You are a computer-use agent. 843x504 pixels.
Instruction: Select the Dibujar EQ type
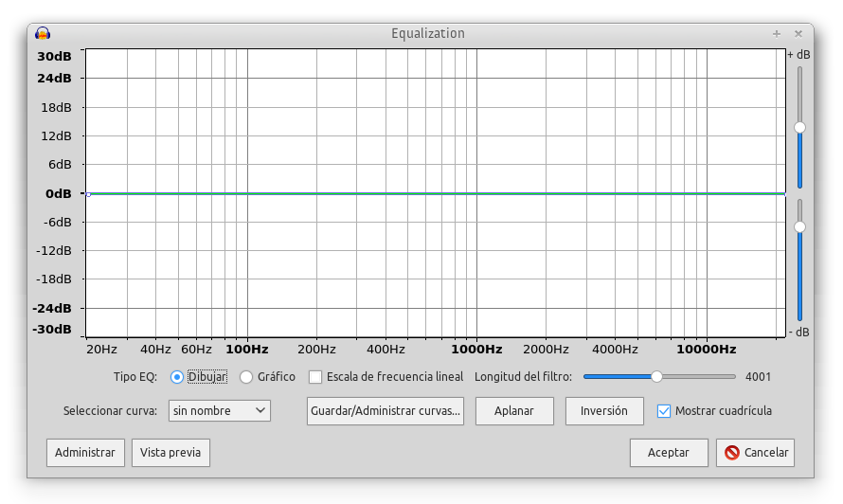coord(177,377)
